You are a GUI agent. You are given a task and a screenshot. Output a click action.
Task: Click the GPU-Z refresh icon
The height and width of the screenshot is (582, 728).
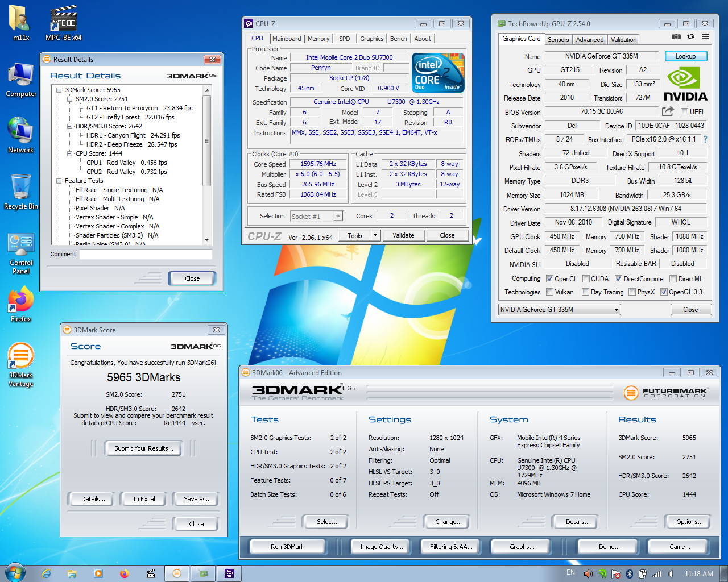(x=690, y=36)
